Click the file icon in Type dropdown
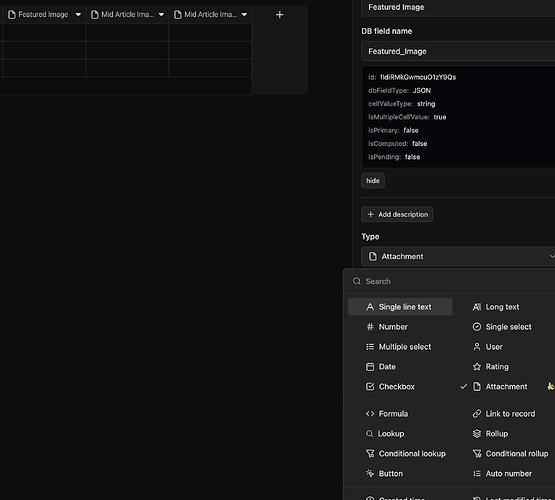 click(x=372, y=256)
